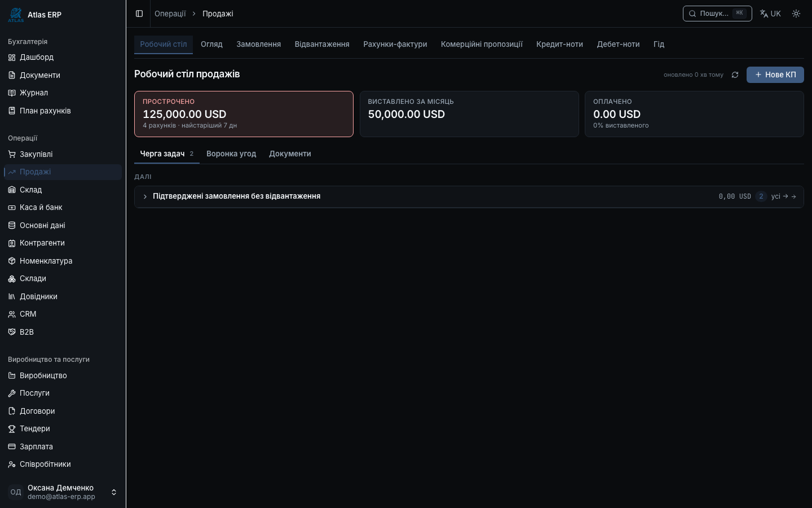Open Послуги with wrench icon

tap(63, 393)
